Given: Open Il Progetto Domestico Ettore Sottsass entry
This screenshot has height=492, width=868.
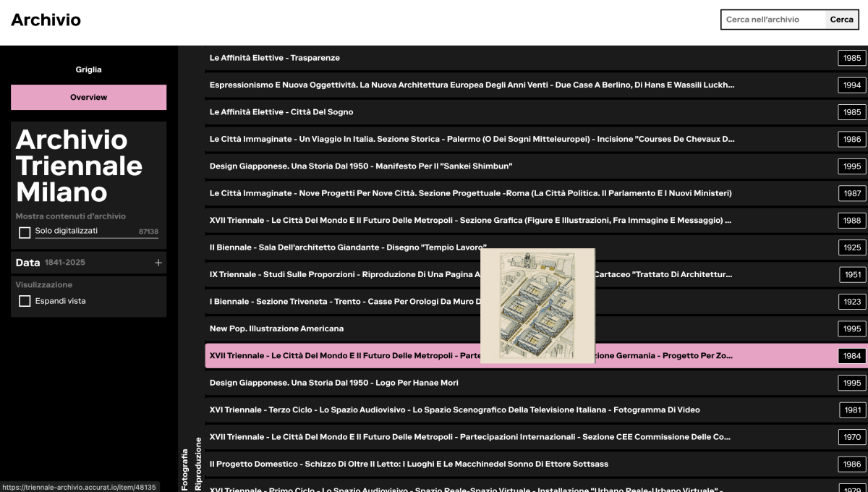Looking at the screenshot, I should coord(409,464).
